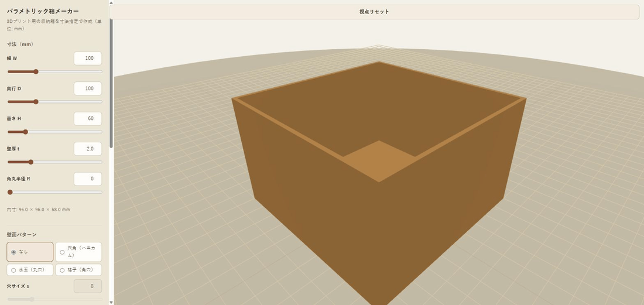Focus the 壁厚 t value field
The height and width of the screenshot is (305, 644).
[88, 149]
